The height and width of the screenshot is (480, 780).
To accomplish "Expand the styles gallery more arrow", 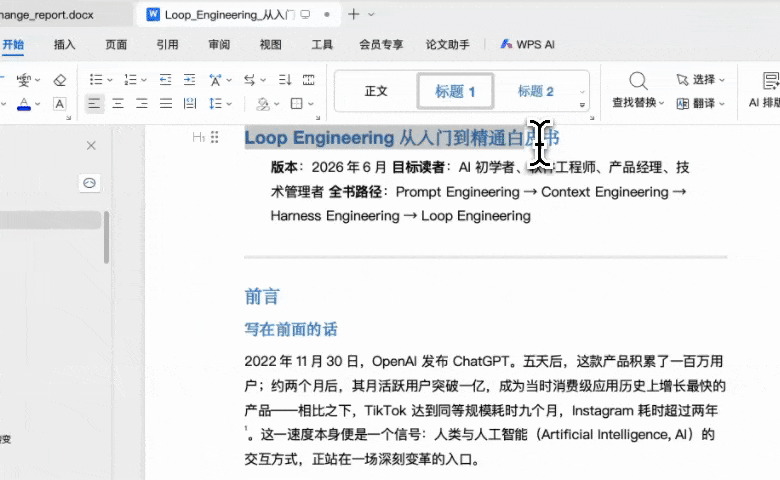I will pyautogui.click(x=582, y=105).
